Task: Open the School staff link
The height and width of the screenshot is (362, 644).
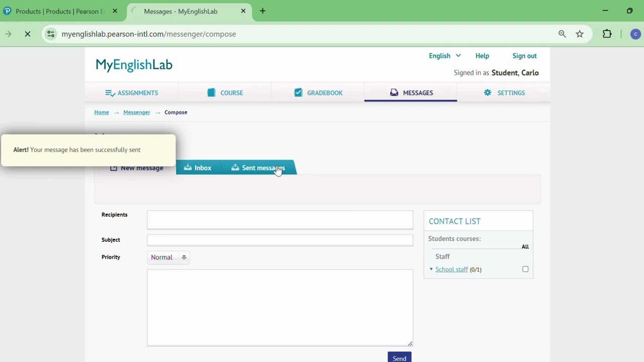Action: [451, 269]
